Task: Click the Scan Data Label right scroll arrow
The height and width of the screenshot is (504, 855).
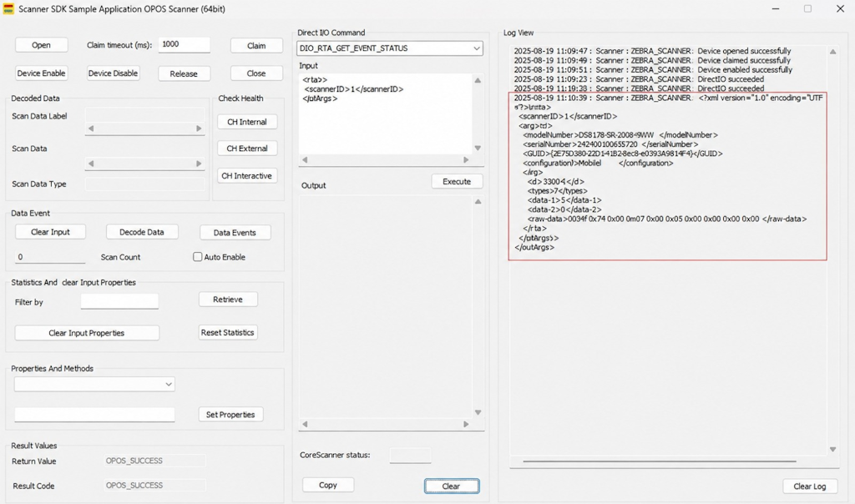Action: point(199,129)
